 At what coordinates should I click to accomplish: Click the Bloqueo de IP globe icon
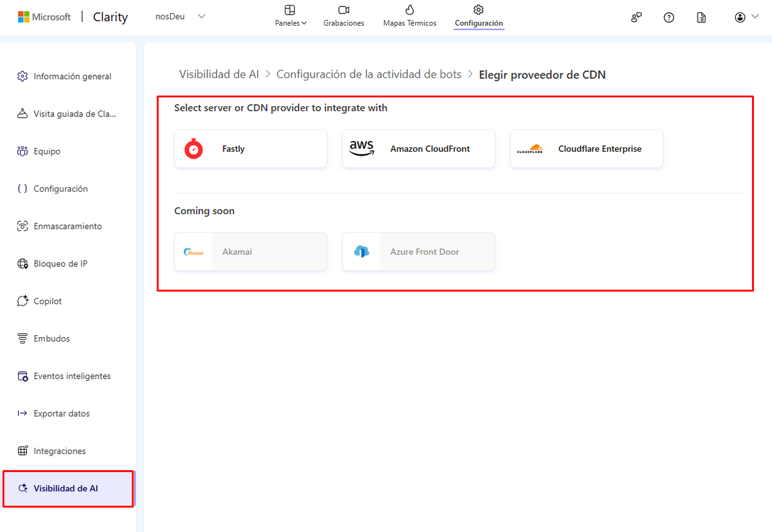click(23, 264)
